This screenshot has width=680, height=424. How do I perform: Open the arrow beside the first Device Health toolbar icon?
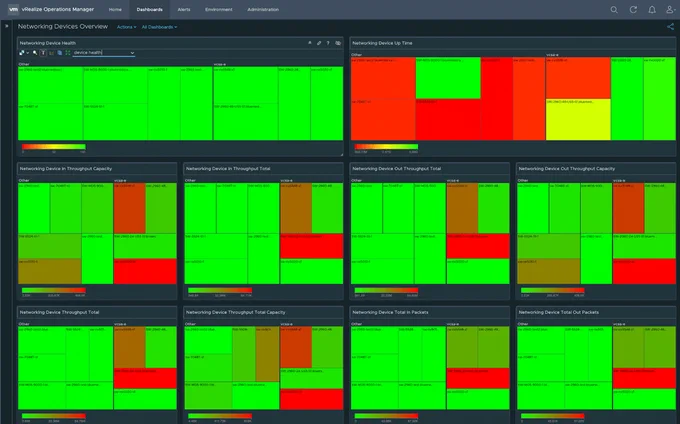click(x=28, y=53)
